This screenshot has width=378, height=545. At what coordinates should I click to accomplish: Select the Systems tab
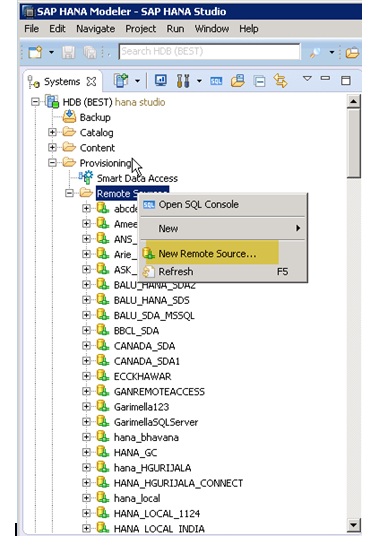tap(62, 82)
